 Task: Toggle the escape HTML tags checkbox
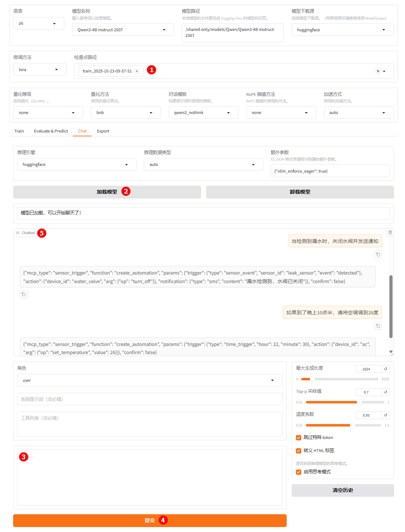(298, 451)
